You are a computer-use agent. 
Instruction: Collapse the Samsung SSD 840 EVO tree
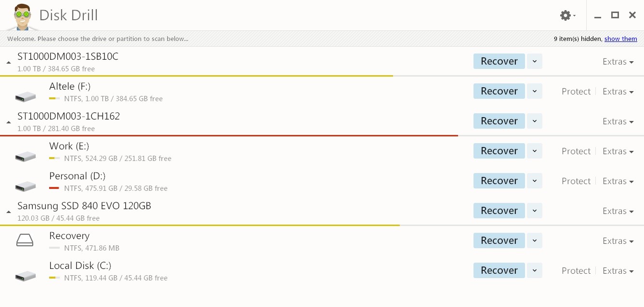click(x=9, y=212)
